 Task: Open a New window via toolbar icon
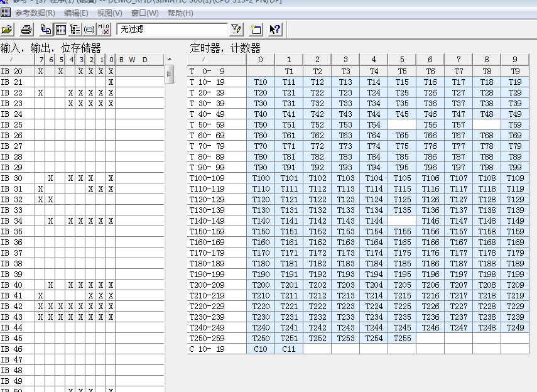click(256, 30)
